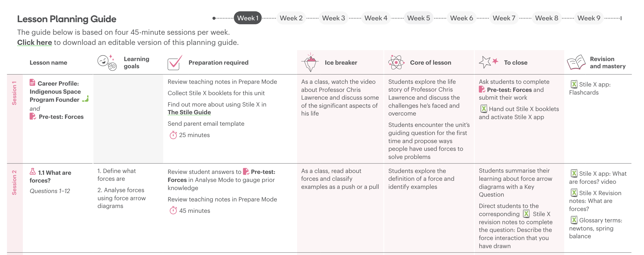
Task: Click the 25 minutes stopwatch icon
Action: [173, 135]
